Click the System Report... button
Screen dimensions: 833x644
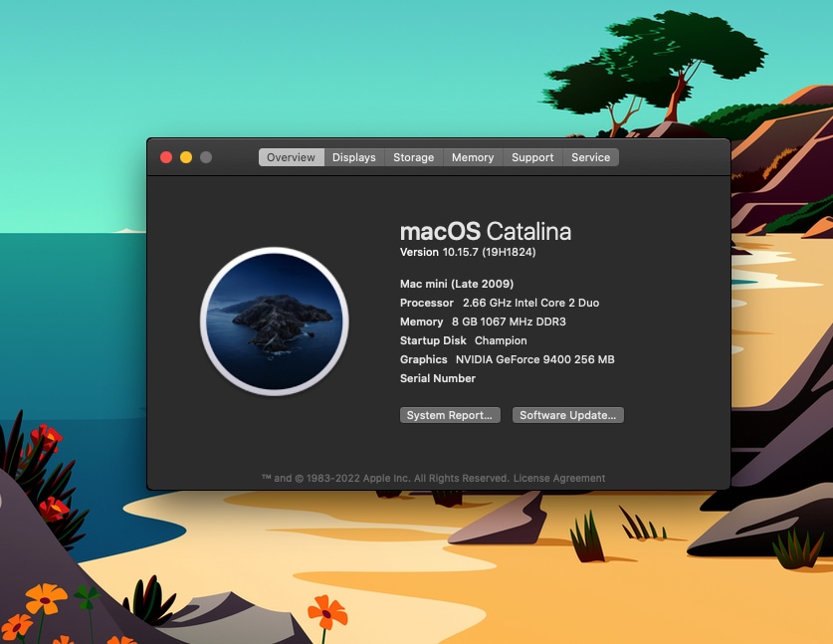(x=450, y=415)
